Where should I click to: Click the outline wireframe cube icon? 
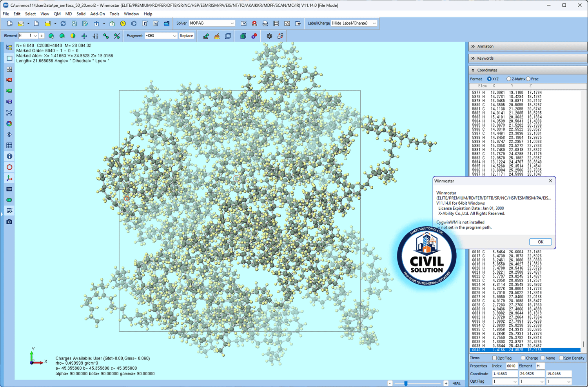pos(228,36)
